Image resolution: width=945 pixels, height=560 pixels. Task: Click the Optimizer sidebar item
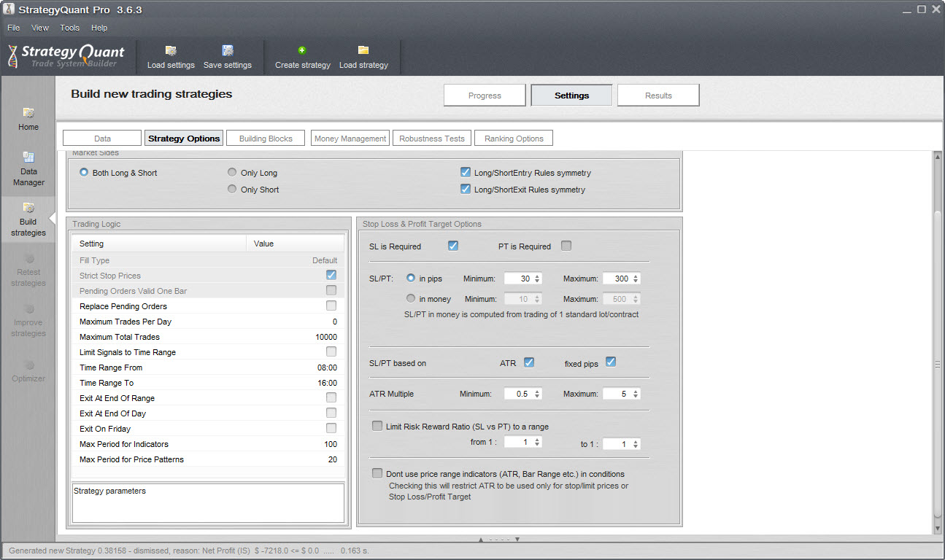[x=28, y=370]
